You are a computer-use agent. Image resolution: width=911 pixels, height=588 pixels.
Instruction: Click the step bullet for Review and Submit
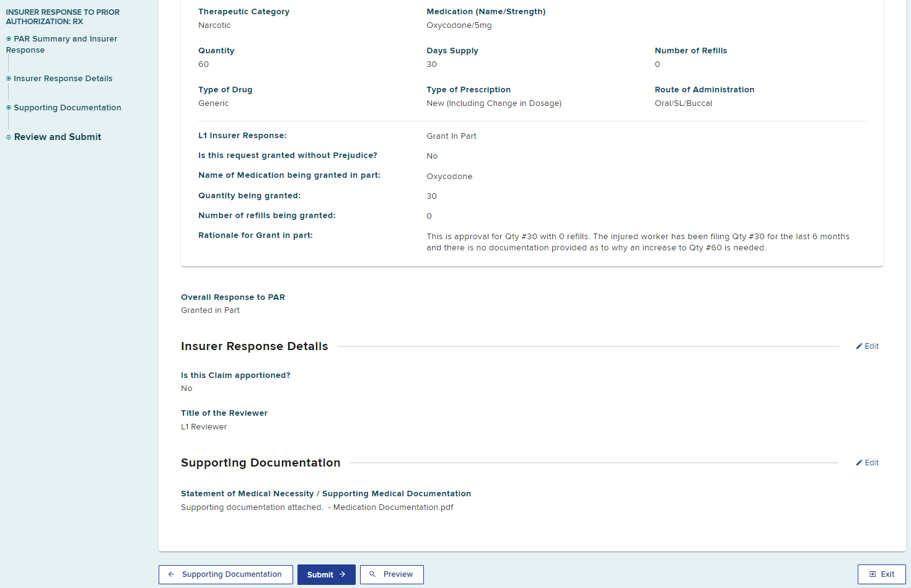click(9, 138)
